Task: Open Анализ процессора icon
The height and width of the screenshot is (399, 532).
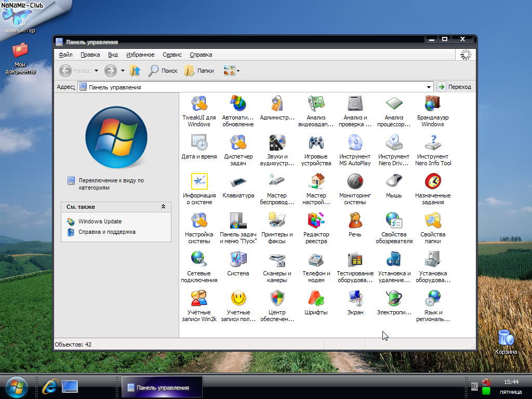Action: point(394,111)
